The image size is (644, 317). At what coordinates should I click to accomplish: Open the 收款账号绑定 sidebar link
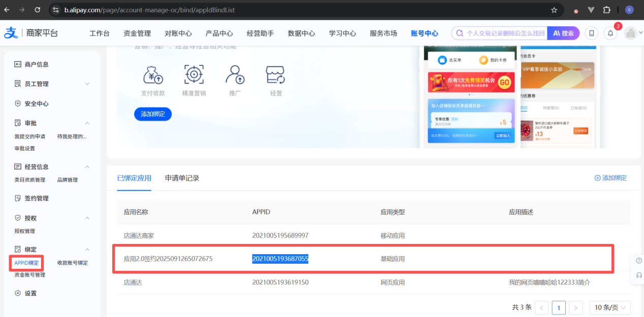click(x=72, y=263)
